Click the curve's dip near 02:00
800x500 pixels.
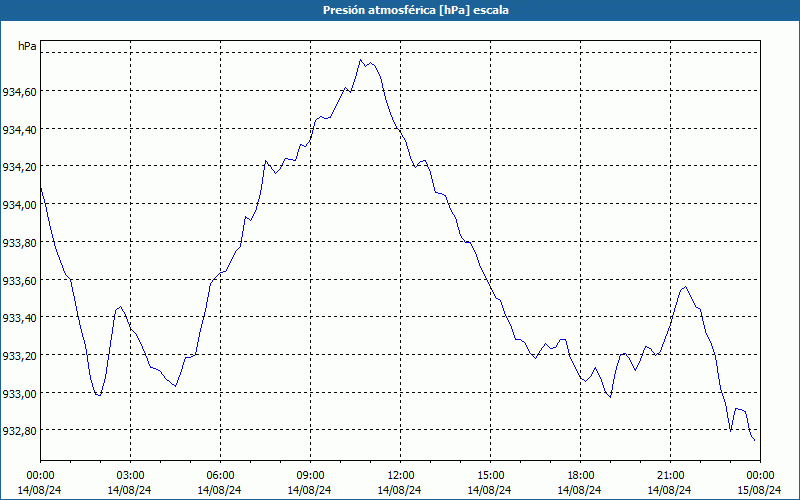tap(98, 395)
